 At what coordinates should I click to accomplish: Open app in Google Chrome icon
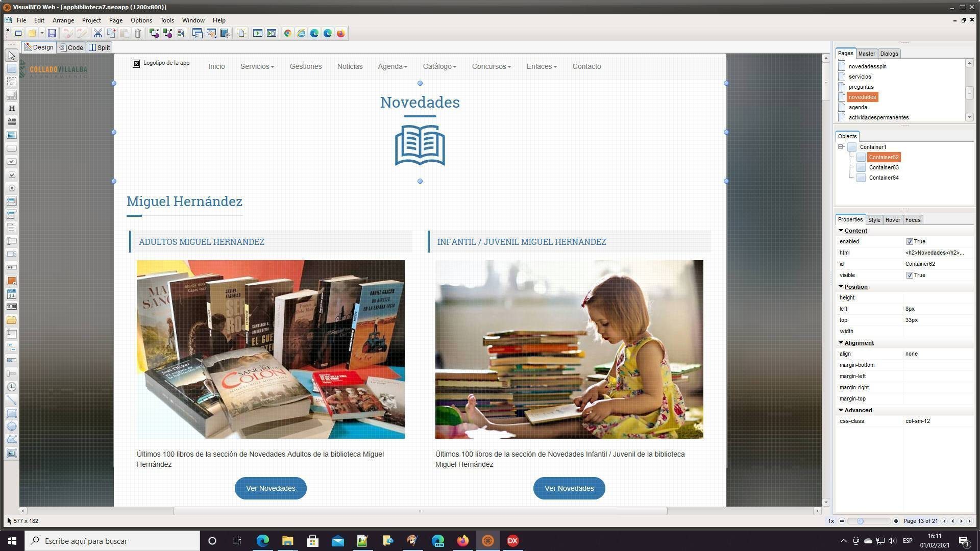[x=288, y=33]
